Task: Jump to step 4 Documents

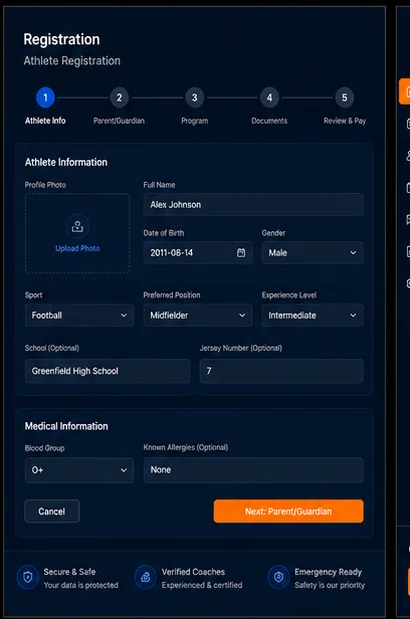Action: 270,98
